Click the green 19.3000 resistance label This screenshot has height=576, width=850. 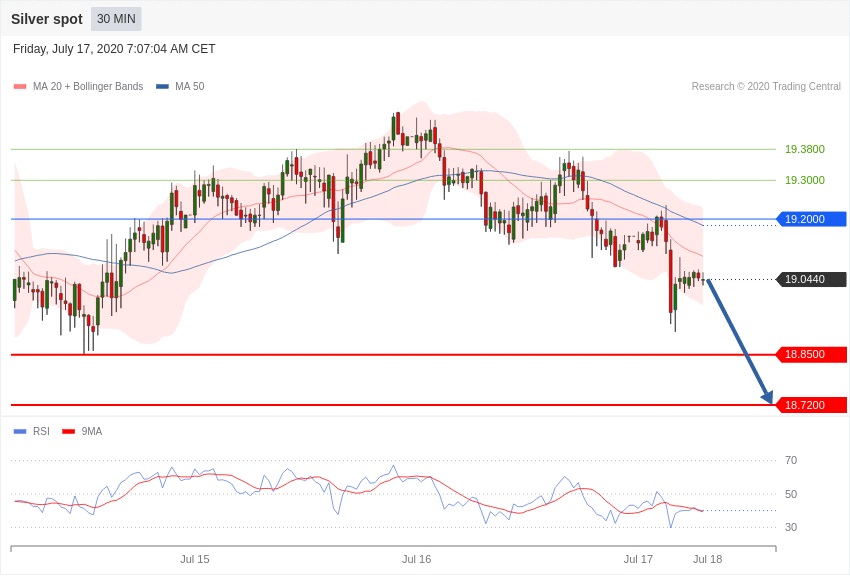click(804, 180)
